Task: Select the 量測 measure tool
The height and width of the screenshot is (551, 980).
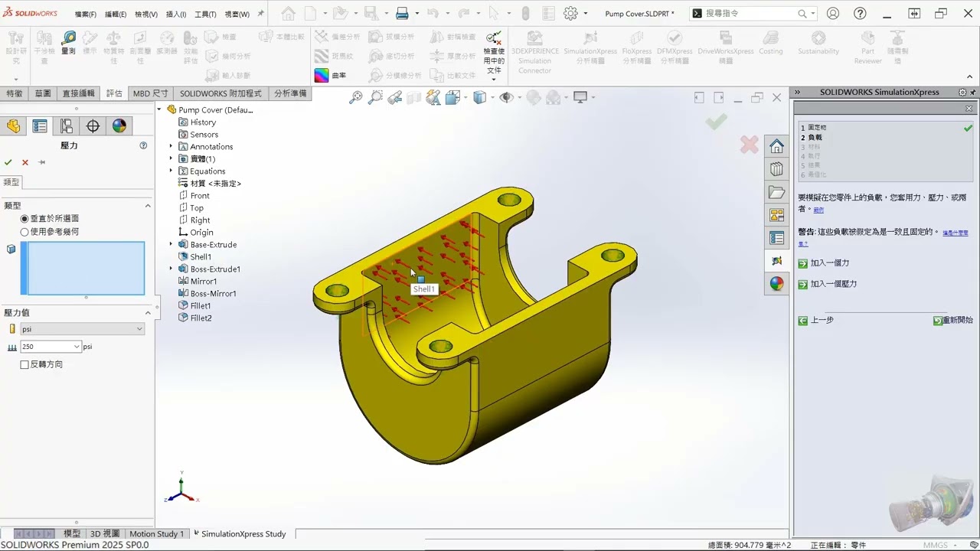Action: (68, 44)
